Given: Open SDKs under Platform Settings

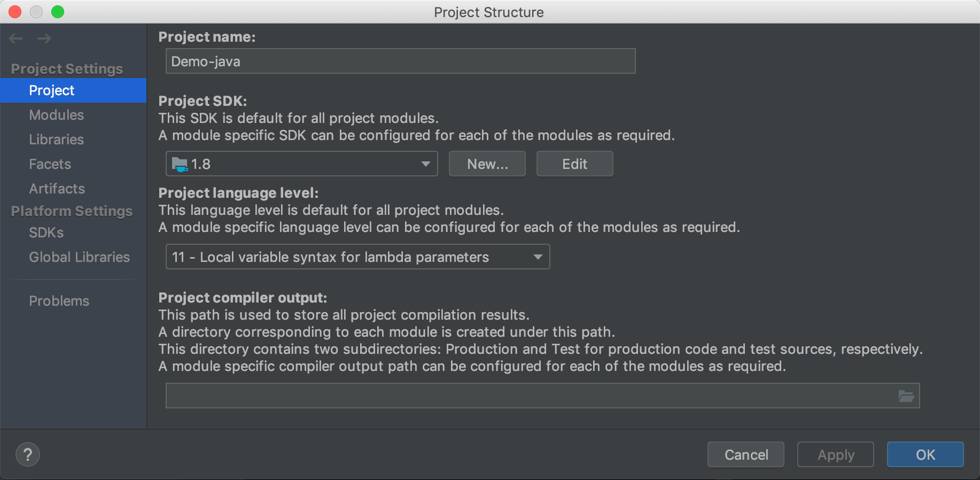Looking at the screenshot, I should point(46,233).
